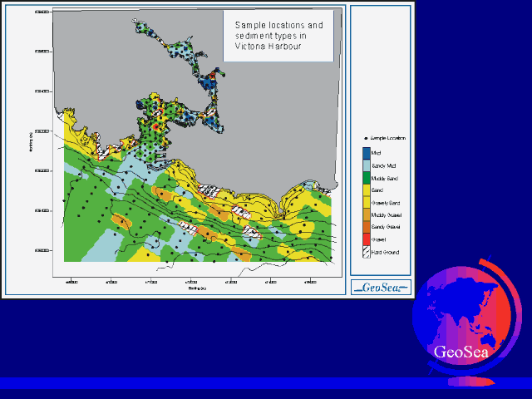Click the "Muddy Sand" legend text
Image resolution: width=532 pixels, height=399 pixels.
tap(382, 179)
